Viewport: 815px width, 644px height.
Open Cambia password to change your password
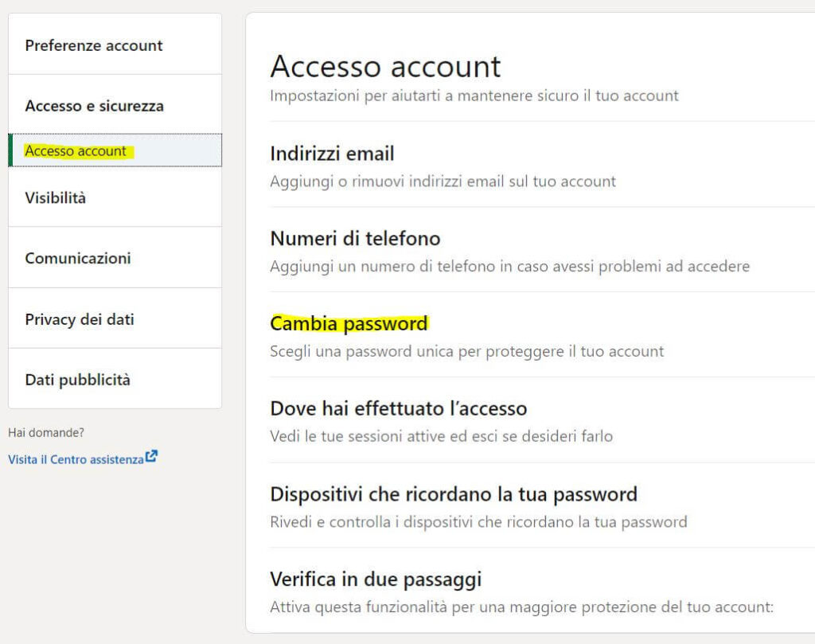coord(350,324)
